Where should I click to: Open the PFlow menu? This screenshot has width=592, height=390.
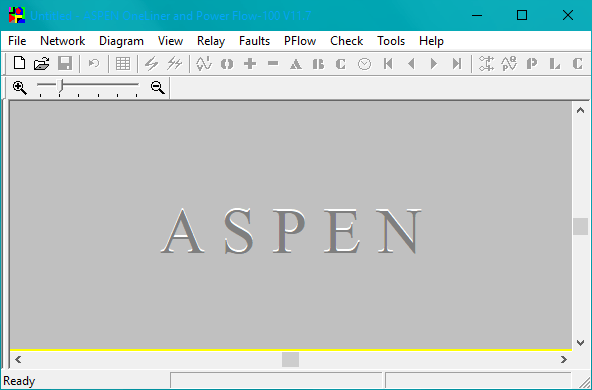[300, 41]
